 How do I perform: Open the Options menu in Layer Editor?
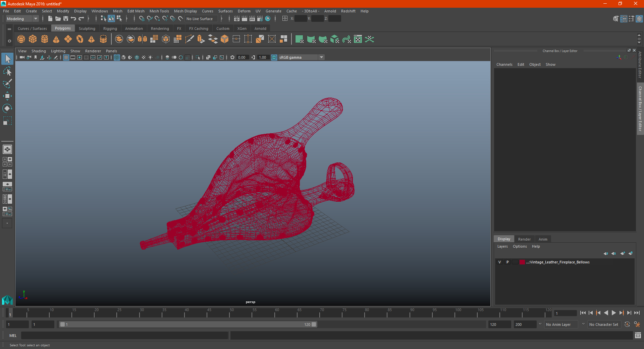point(520,246)
